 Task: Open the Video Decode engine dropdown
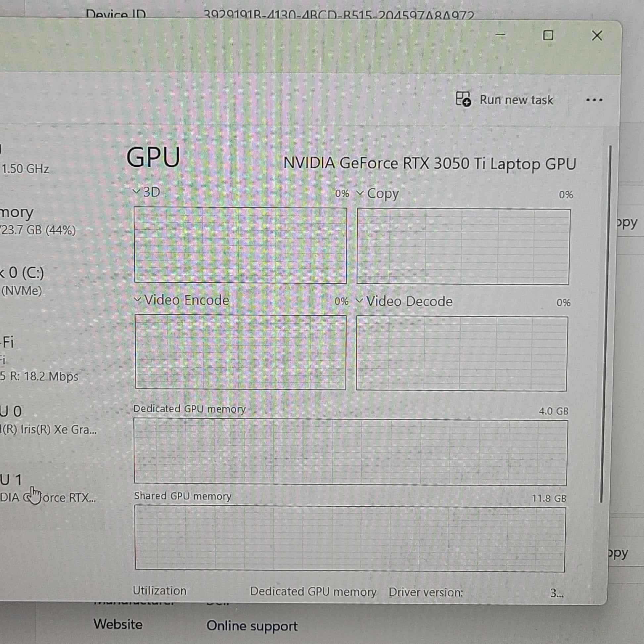coord(359,301)
